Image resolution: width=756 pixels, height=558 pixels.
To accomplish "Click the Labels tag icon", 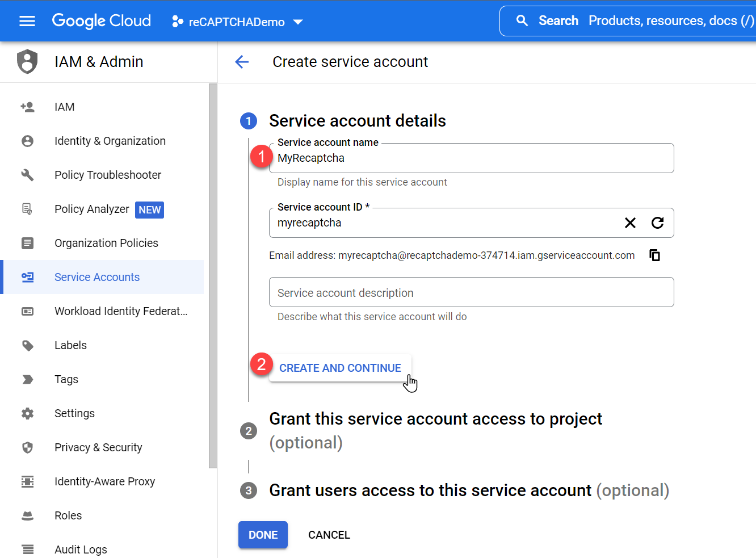I will coord(27,345).
